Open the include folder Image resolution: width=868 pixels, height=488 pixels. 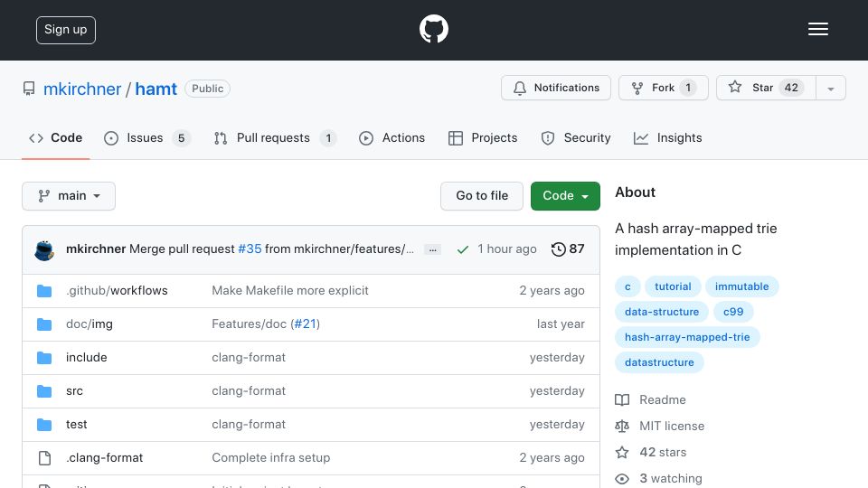click(x=87, y=358)
